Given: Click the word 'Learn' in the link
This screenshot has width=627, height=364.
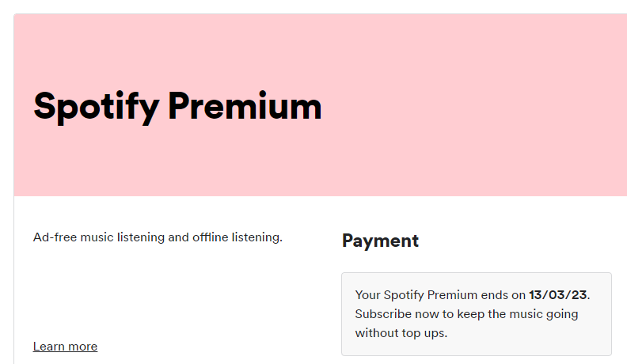Looking at the screenshot, I should [49, 347].
